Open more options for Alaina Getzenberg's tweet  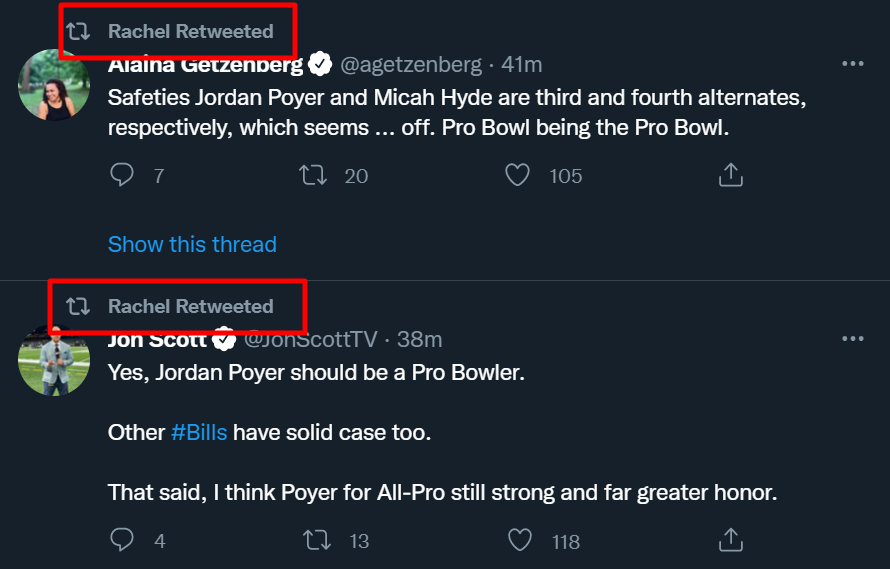pyautogui.click(x=853, y=64)
